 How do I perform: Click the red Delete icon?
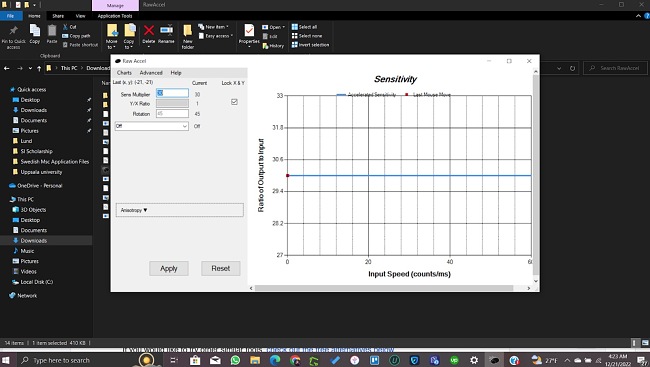click(x=149, y=30)
